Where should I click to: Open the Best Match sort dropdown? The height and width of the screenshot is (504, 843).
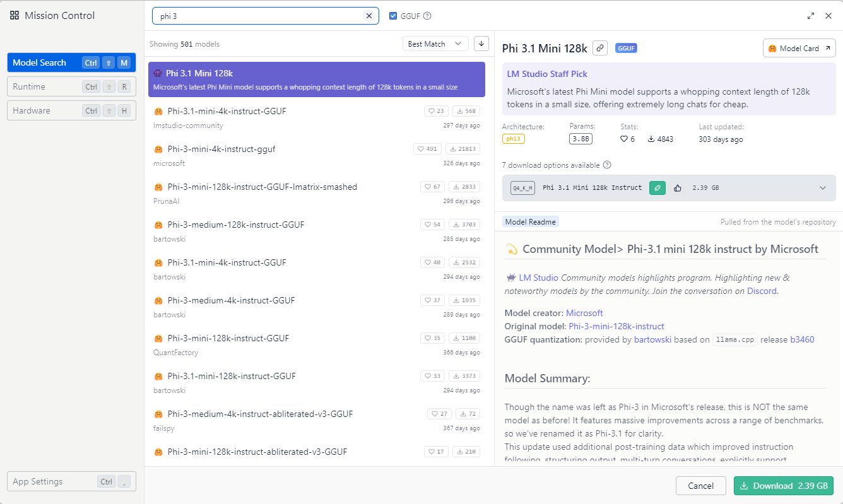(435, 44)
